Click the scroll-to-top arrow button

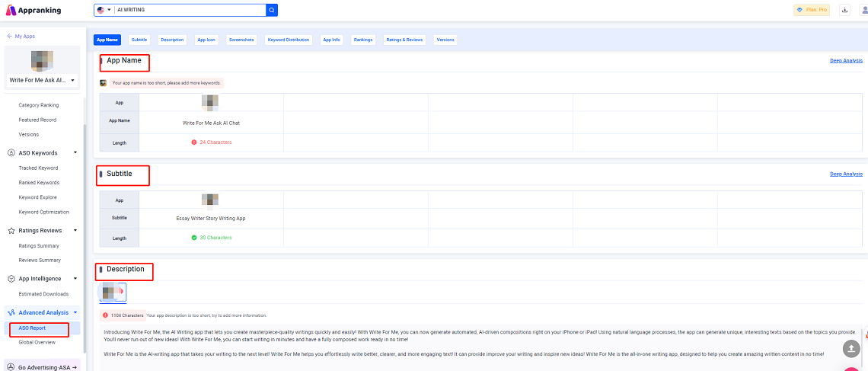[x=850, y=348]
